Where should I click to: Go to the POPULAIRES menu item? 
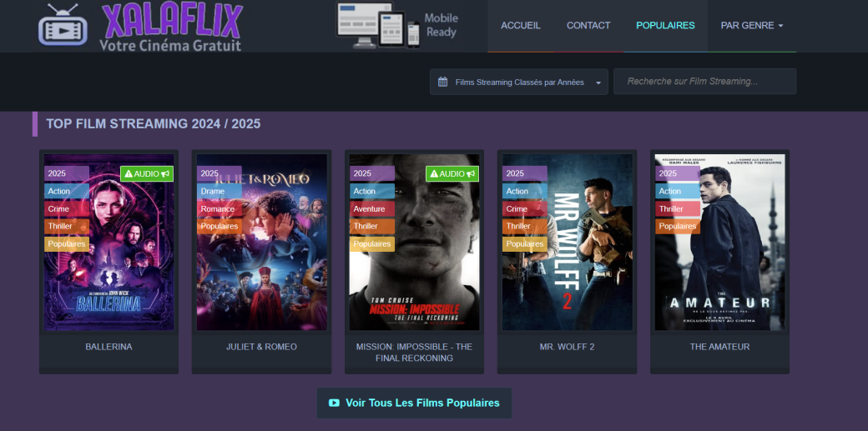pos(665,26)
